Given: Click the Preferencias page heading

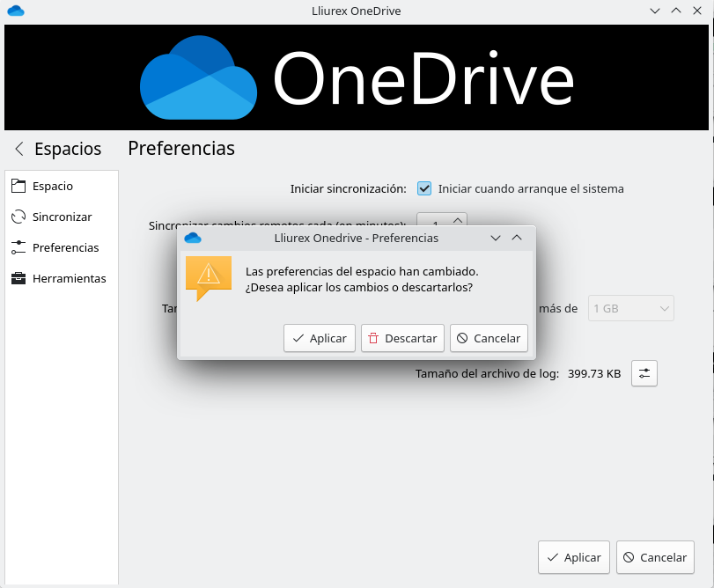Looking at the screenshot, I should click(x=181, y=149).
